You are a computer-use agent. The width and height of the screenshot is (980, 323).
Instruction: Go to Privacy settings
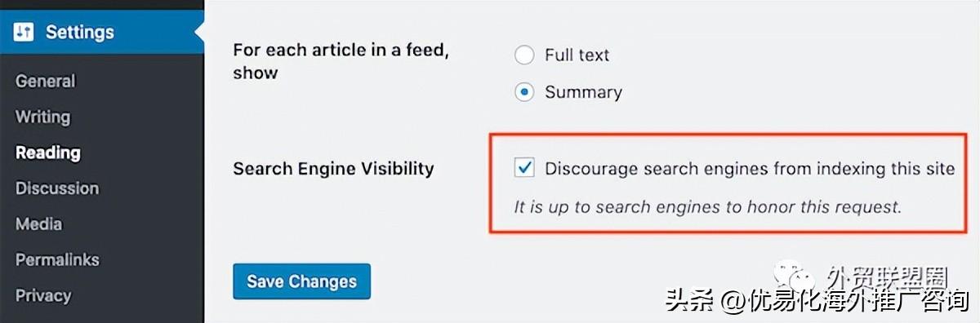(x=43, y=295)
